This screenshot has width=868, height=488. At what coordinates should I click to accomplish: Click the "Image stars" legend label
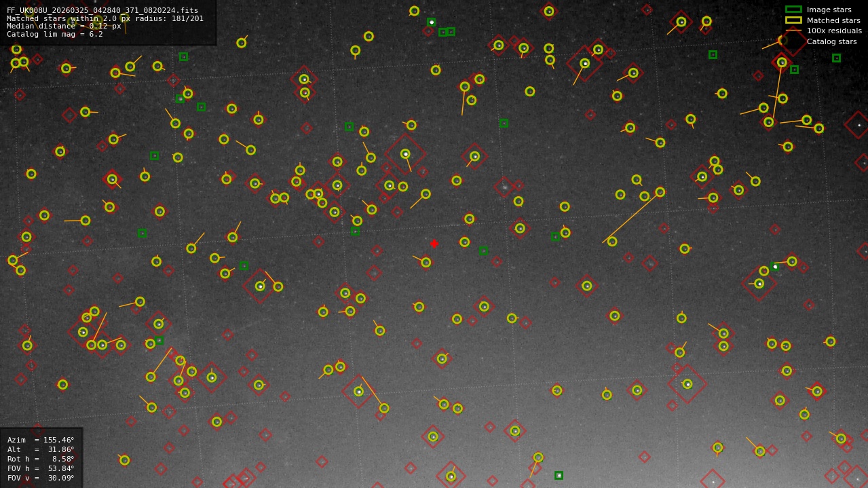(x=829, y=10)
